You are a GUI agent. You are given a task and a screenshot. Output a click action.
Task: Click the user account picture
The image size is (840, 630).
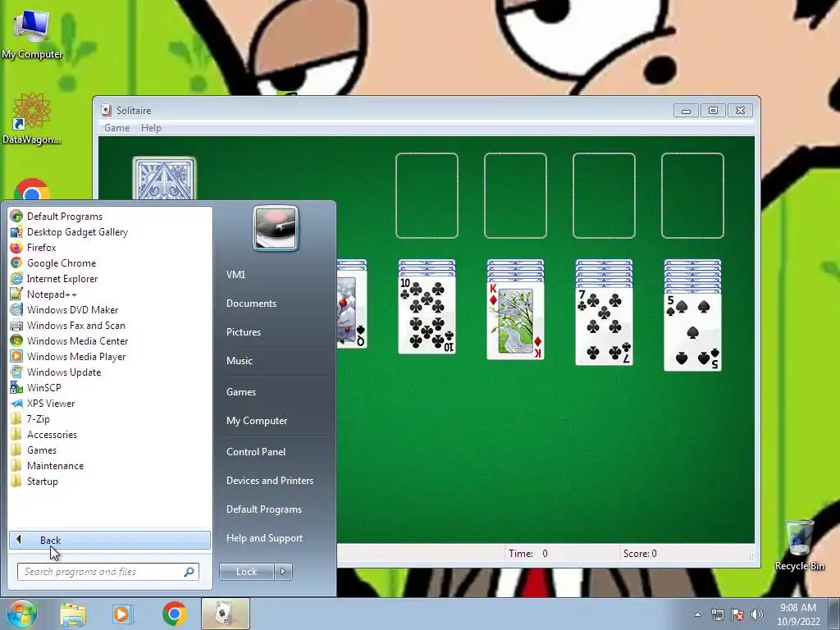click(x=276, y=228)
